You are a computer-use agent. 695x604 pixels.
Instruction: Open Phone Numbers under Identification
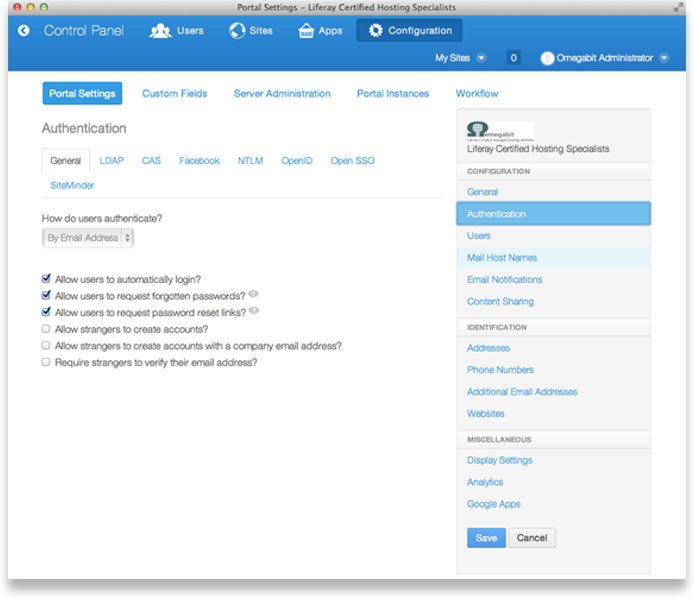pos(500,370)
